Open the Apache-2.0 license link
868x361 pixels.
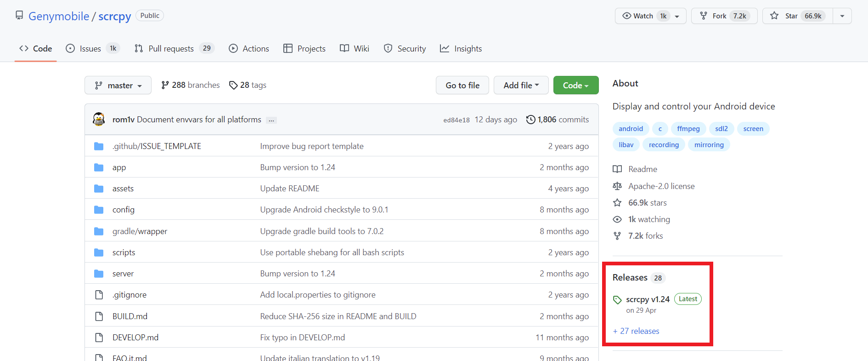(654, 186)
